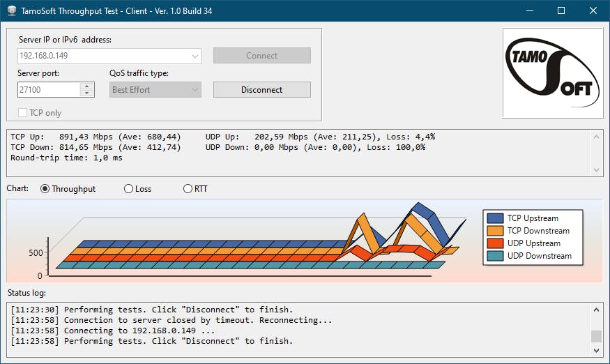Screen dimensions: 610x364
Task: Increase server port with up spinner arrow
Action: point(87,86)
